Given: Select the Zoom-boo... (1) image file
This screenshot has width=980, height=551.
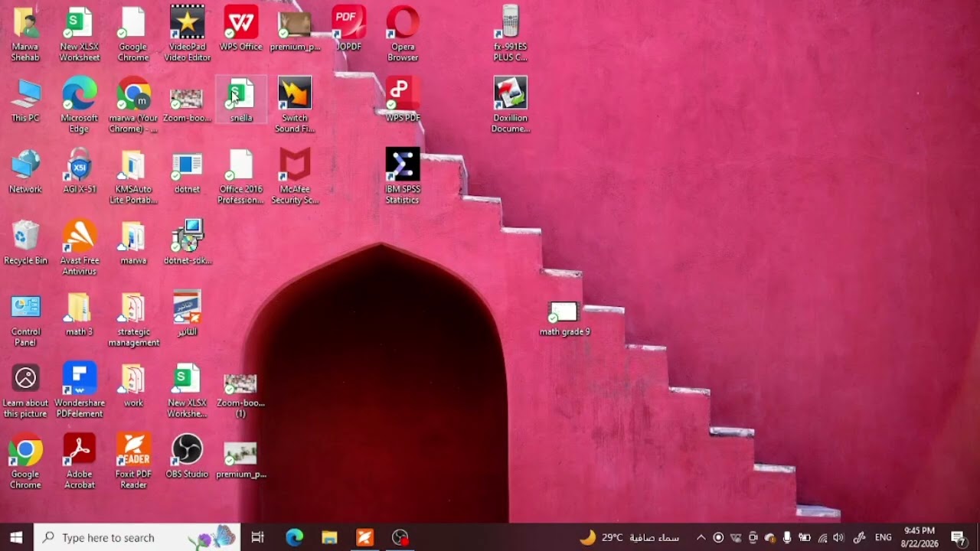Looking at the screenshot, I should pyautogui.click(x=241, y=396).
